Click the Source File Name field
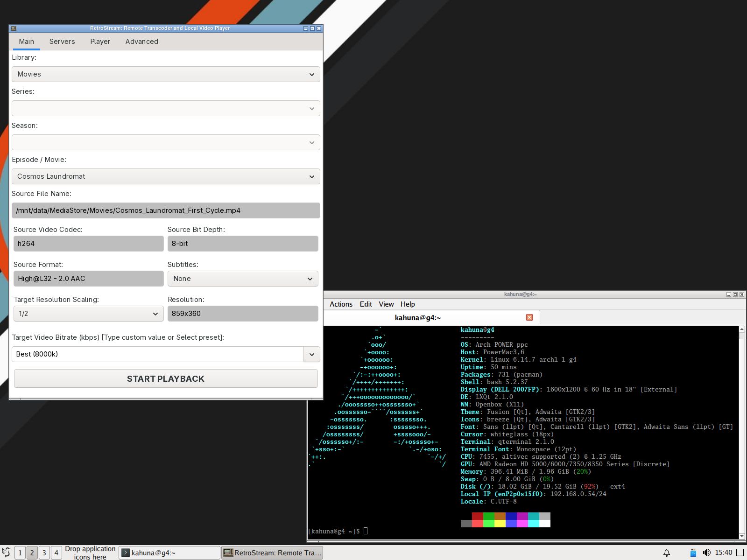 tap(166, 210)
